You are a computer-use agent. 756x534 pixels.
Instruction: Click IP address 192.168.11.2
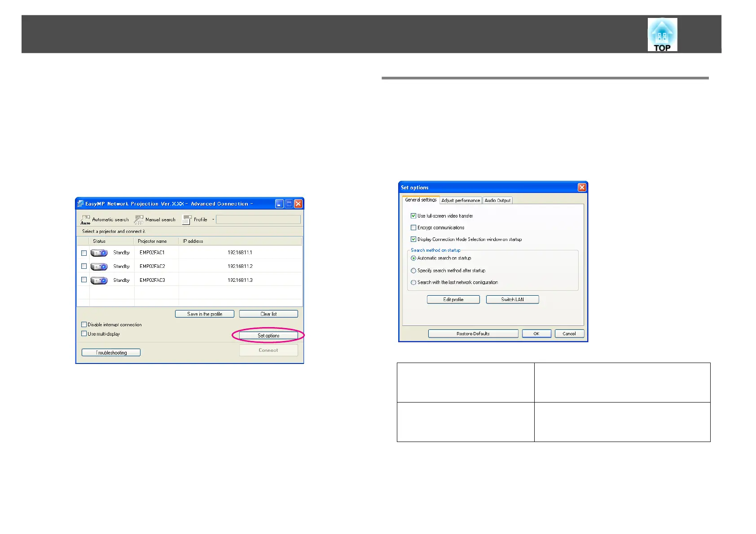tap(240, 266)
